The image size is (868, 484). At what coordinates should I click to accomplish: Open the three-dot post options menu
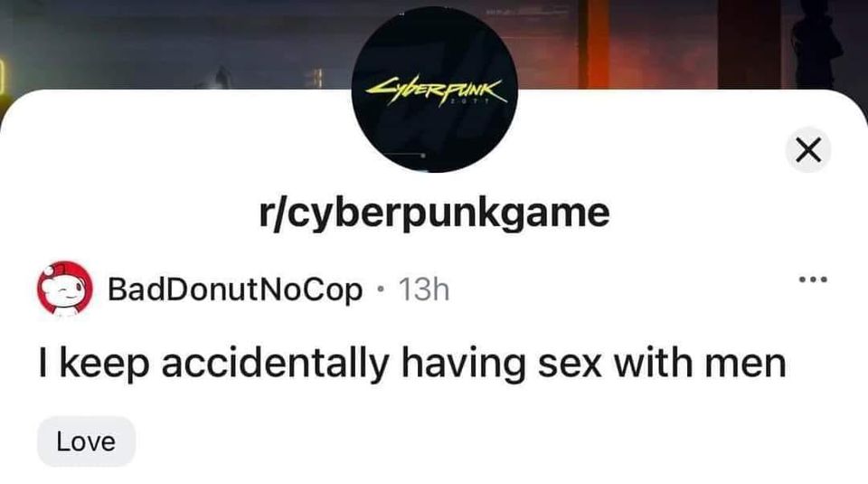pyautogui.click(x=813, y=280)
